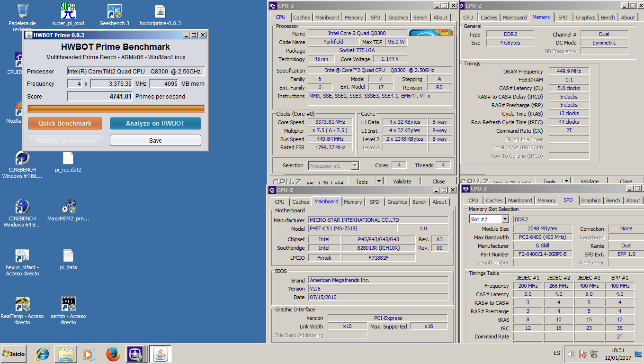Click the mainboard model P45T-C51 (MS-7519)
644x364 pixels.
[353, 228]
